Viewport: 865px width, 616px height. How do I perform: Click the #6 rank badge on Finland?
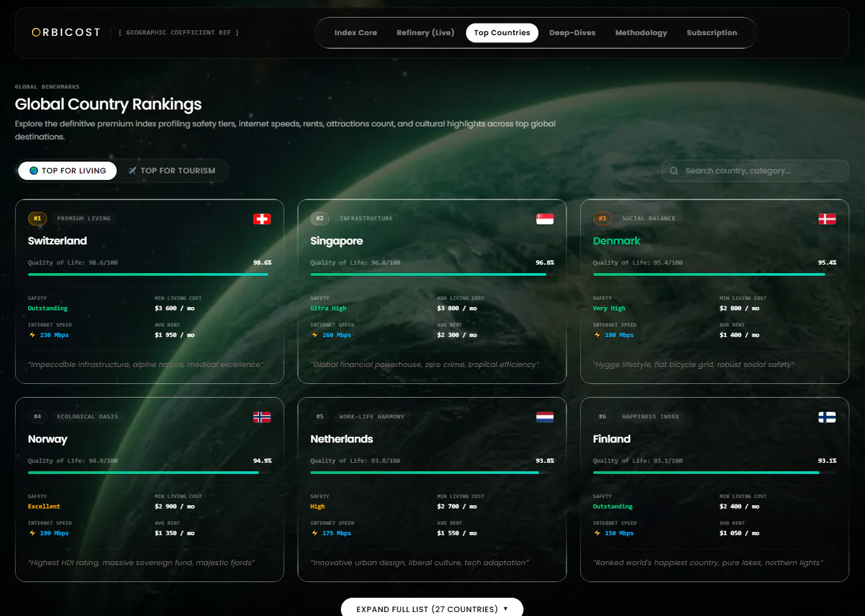pos(602,417)
